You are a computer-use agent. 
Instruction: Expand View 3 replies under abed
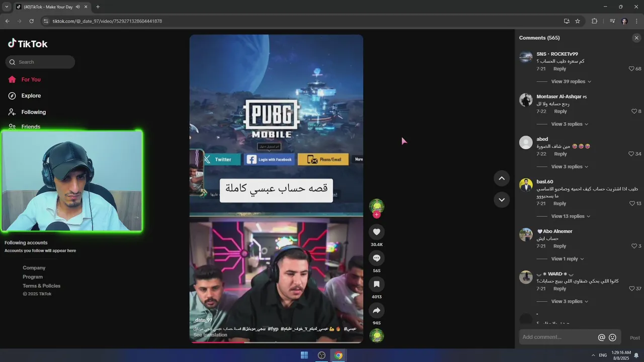pyautogui.click(x=570, y=166)
